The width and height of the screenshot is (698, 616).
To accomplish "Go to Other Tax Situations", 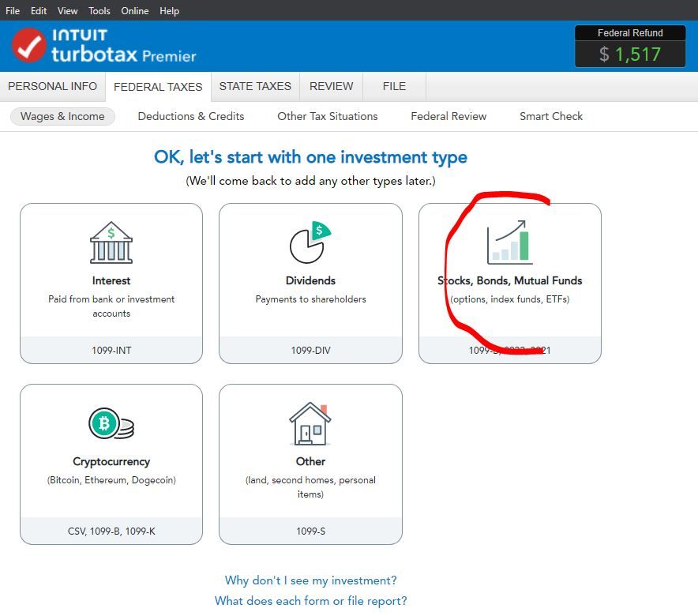I will pyautogui.click(x=328, y=116).
